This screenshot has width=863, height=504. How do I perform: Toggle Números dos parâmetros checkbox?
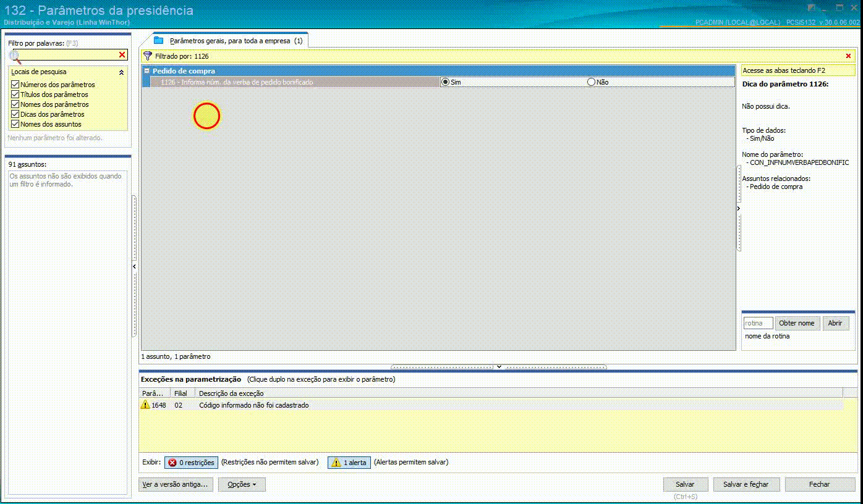click(15, 85)
